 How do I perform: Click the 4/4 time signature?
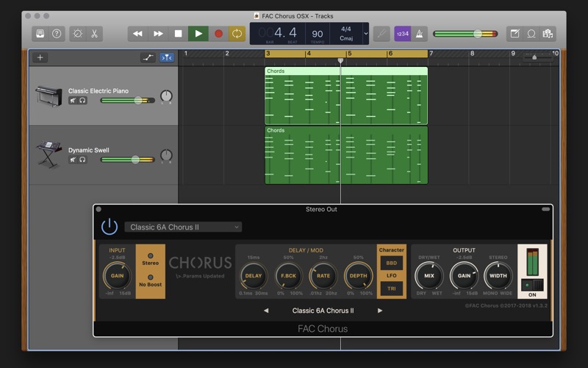click(x=346, y=29)
